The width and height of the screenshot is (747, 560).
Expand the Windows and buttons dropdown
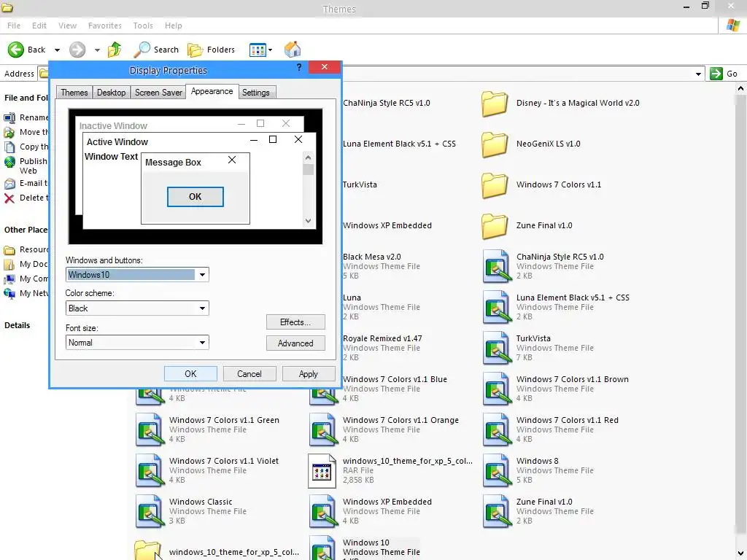click(203, 275)
